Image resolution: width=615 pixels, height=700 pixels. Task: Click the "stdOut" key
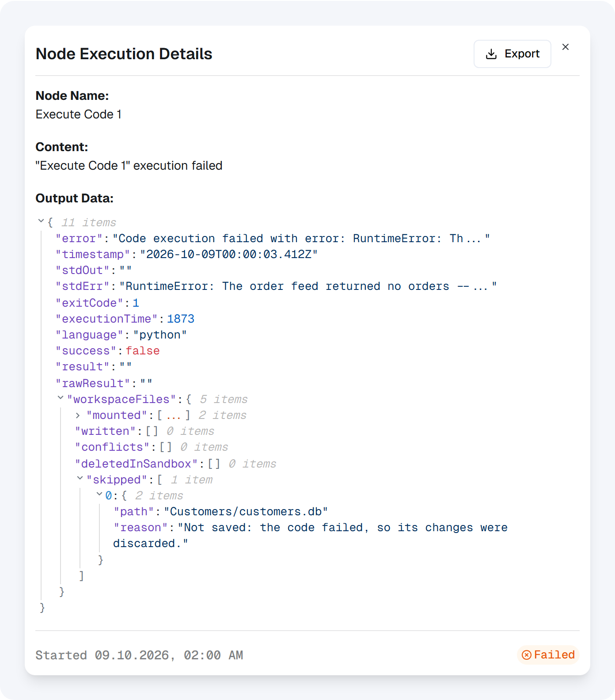click(83, 270)
